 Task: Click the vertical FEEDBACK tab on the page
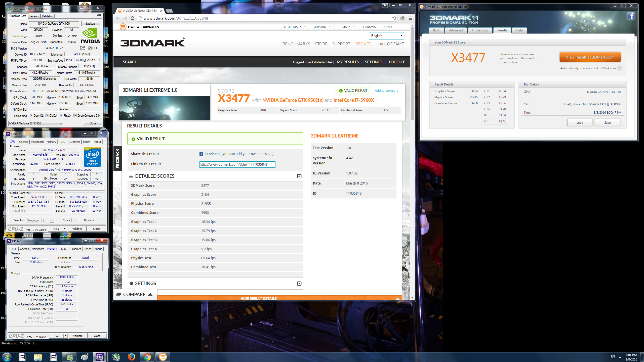[117, 158]
